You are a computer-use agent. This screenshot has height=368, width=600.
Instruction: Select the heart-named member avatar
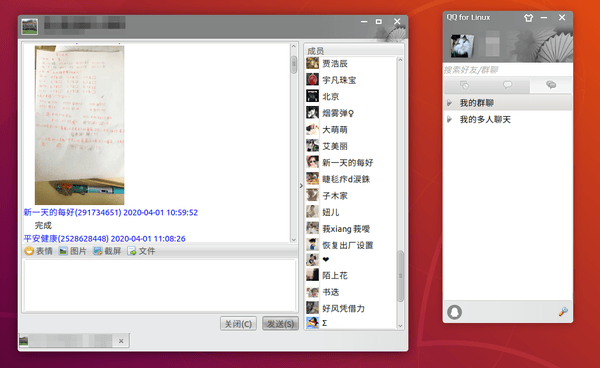312,260
